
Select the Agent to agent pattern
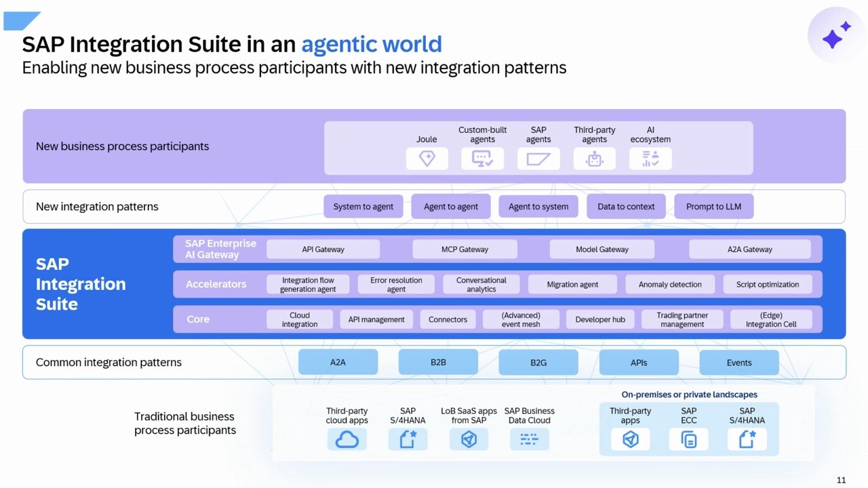coord(451,207)
